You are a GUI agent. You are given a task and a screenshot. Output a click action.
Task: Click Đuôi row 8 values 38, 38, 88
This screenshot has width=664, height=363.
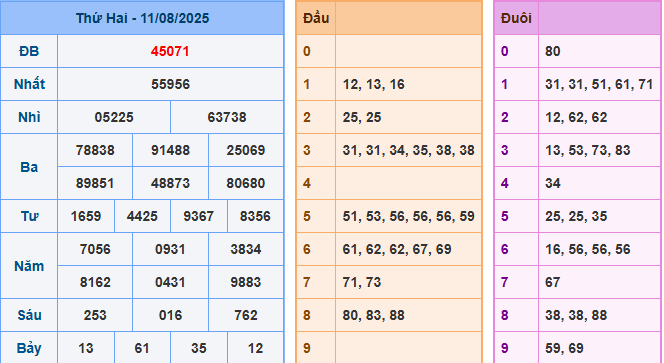tap(576, 316)
